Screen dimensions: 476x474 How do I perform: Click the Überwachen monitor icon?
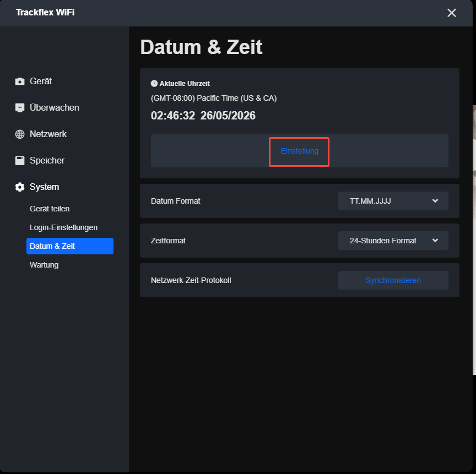point(20,108)
